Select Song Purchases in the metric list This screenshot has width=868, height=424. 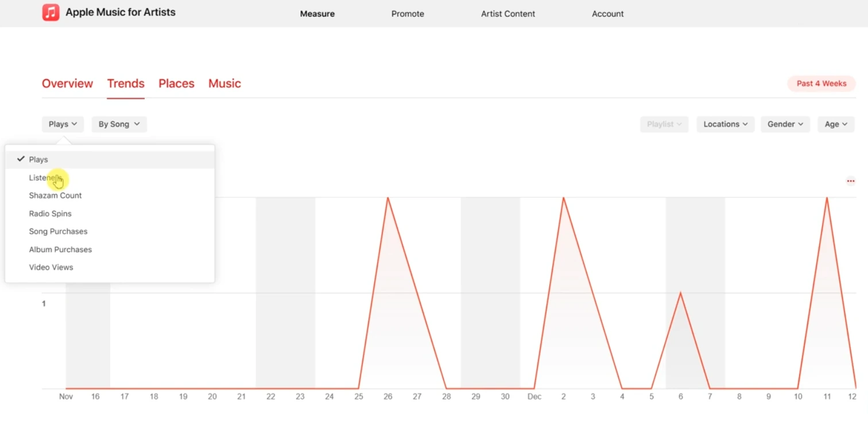110,232
